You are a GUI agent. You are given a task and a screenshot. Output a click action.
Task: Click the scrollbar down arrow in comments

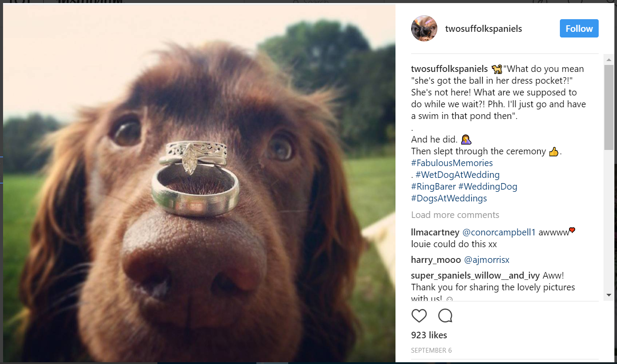(609, 295)
